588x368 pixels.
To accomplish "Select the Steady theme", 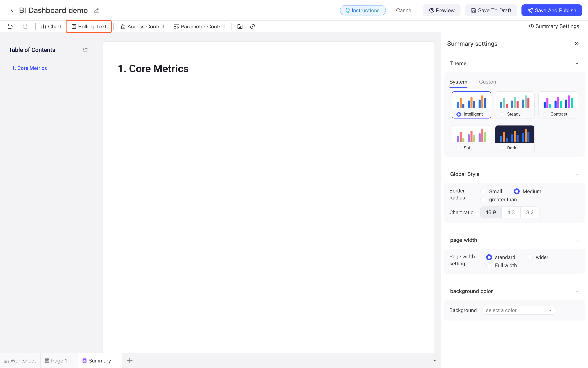I will click(515, 105).
